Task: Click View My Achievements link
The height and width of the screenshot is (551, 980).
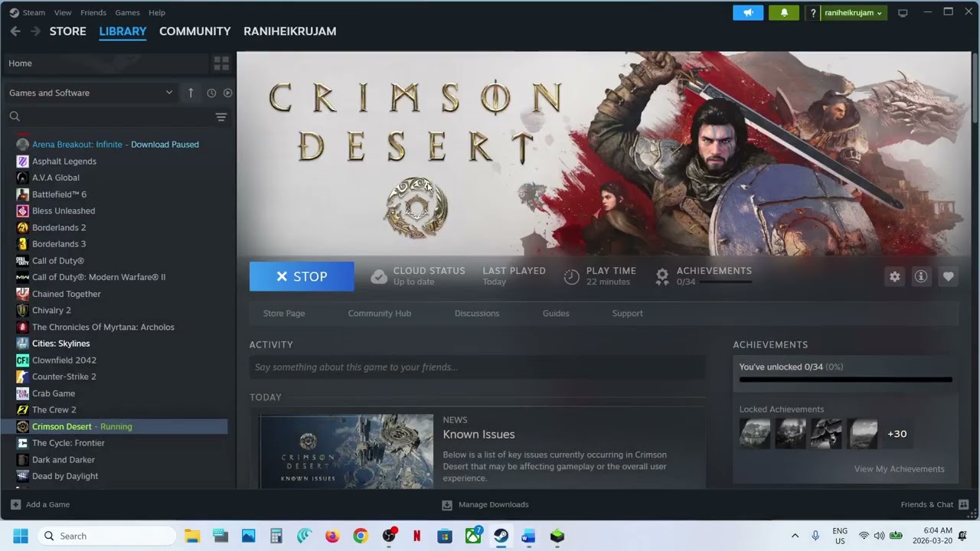Action: point(900,469)
